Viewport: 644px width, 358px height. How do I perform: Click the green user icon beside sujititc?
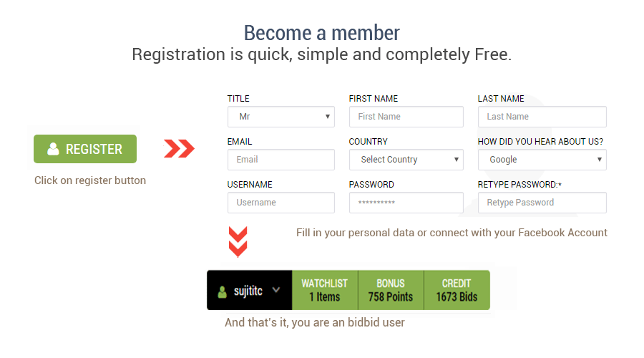point(223,292)
